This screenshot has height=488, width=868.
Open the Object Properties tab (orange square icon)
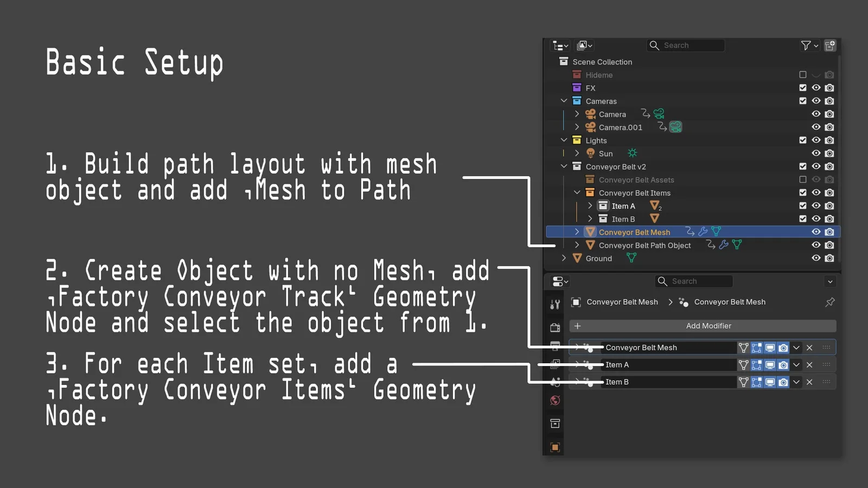(x=554, y=447)
